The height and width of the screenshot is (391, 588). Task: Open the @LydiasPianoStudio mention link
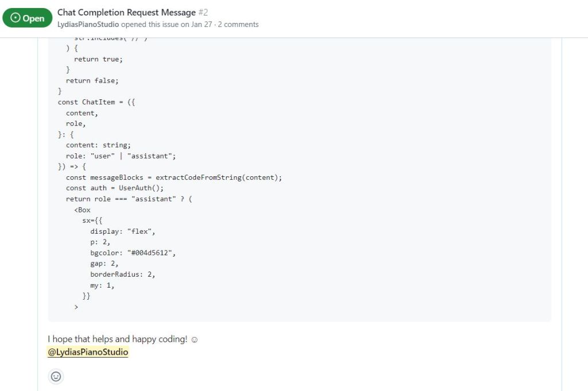[88, 352]
